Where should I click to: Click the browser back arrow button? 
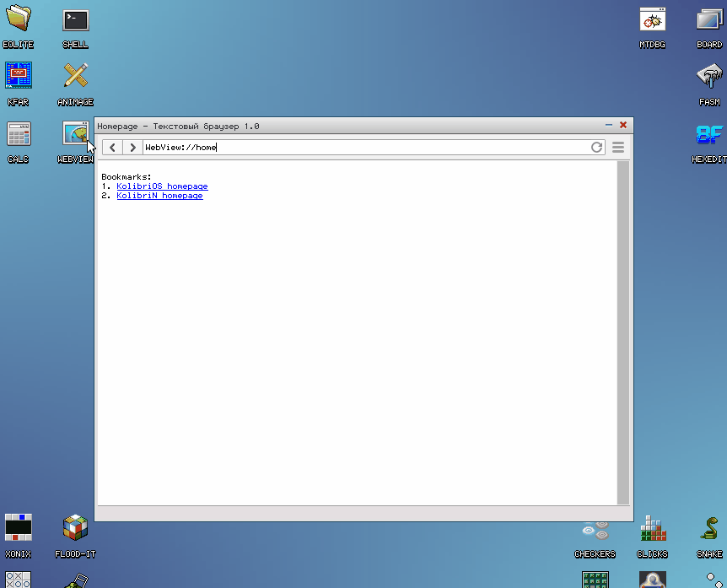(113, 148)
